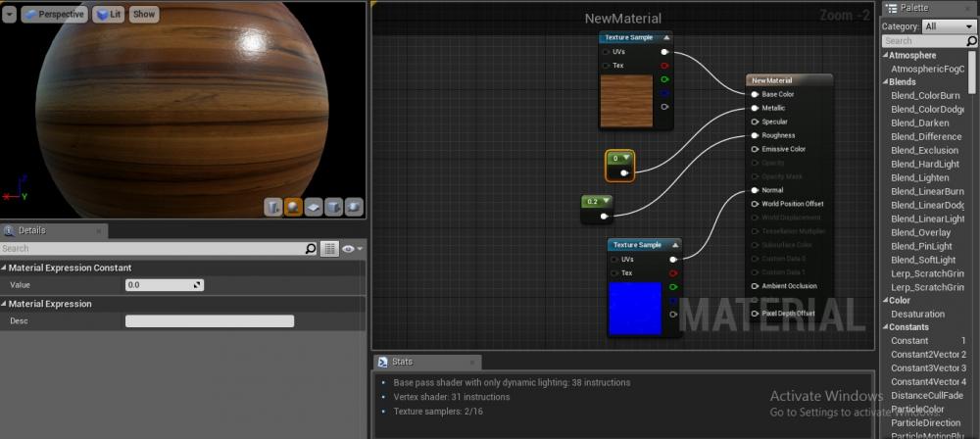Click the Lit view mode button
This screenshot has width=980, height=439.
[x=109, y=15]
